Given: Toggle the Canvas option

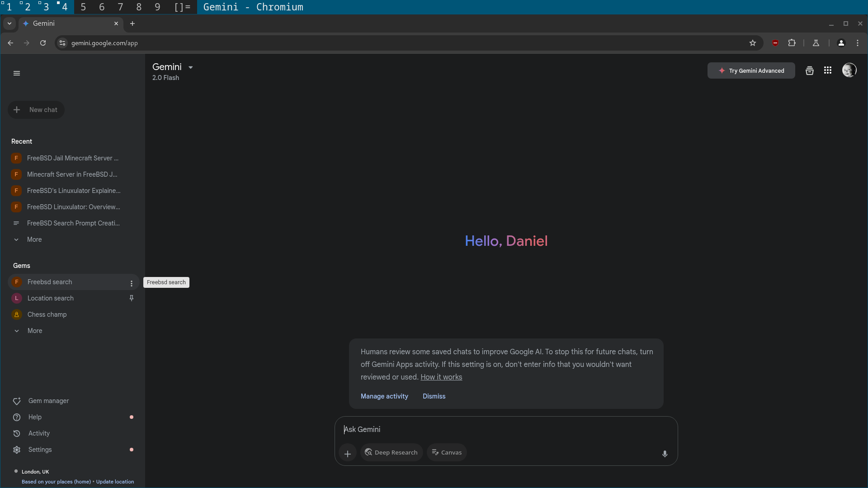Looking at the screenshot, I should coord(447,452).
